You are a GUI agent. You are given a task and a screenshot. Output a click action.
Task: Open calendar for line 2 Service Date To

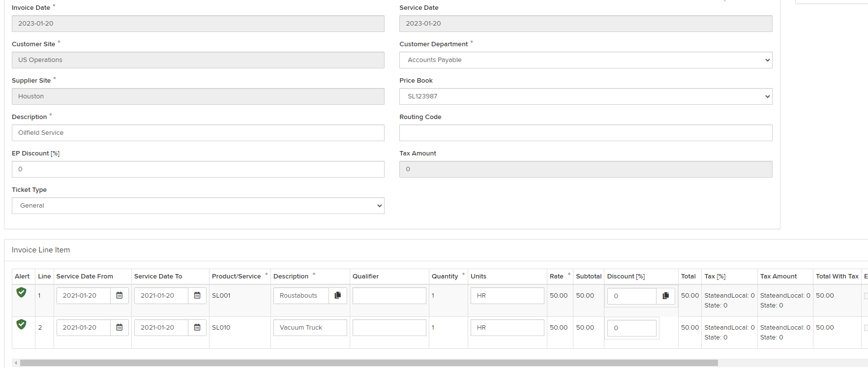pyautogui.click(x=197, y=328)
